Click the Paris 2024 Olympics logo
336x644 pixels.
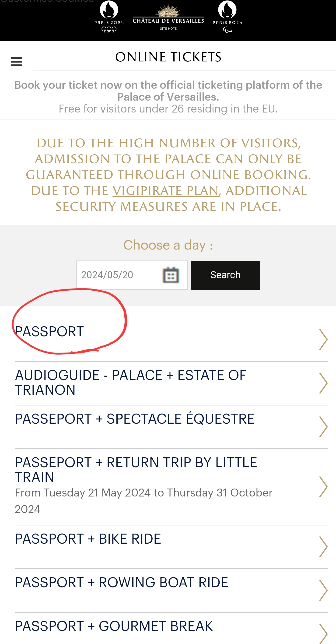[109, 17]
